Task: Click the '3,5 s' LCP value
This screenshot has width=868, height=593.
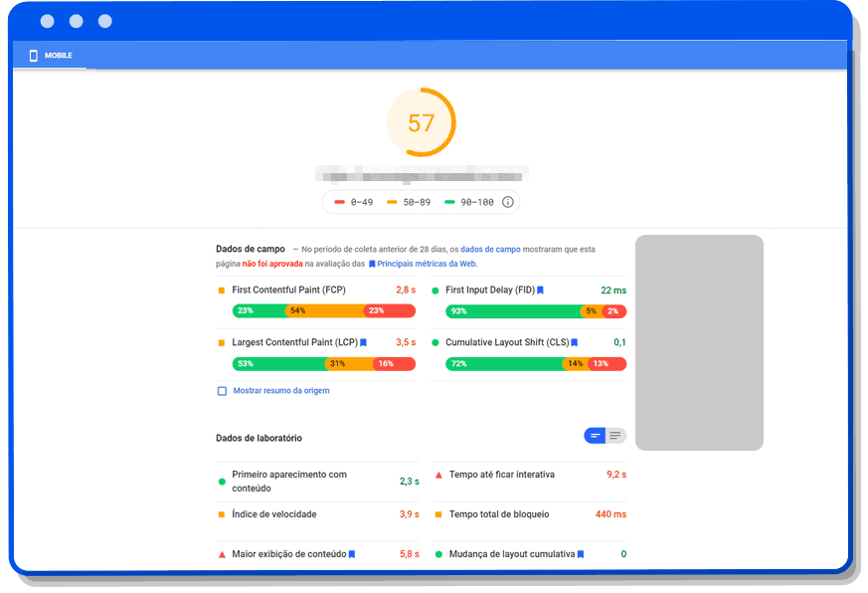Action: [x=406, y=342]
